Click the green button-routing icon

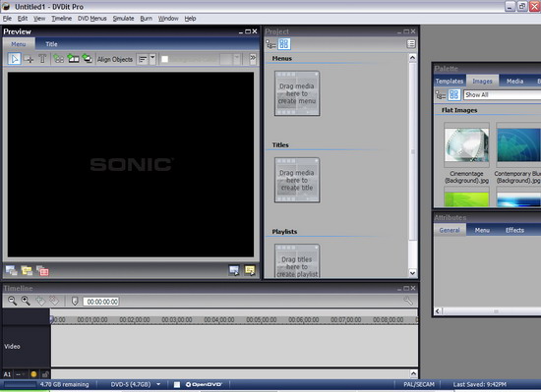pyautogui.click(x=59, y=59)
